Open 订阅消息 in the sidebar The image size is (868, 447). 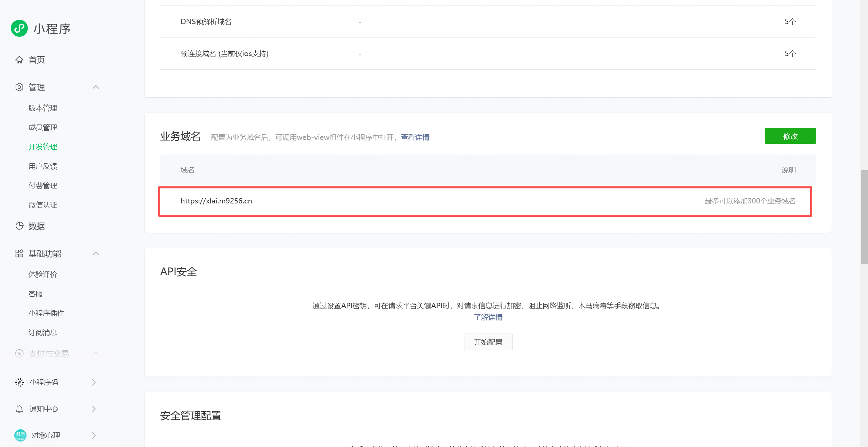coord(43,332)
